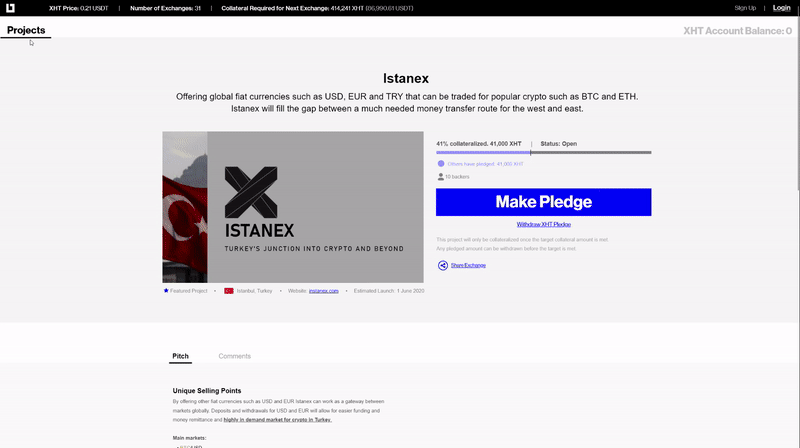
Task: Open the Share Exchange icon
Action: (x=442, y=265)
